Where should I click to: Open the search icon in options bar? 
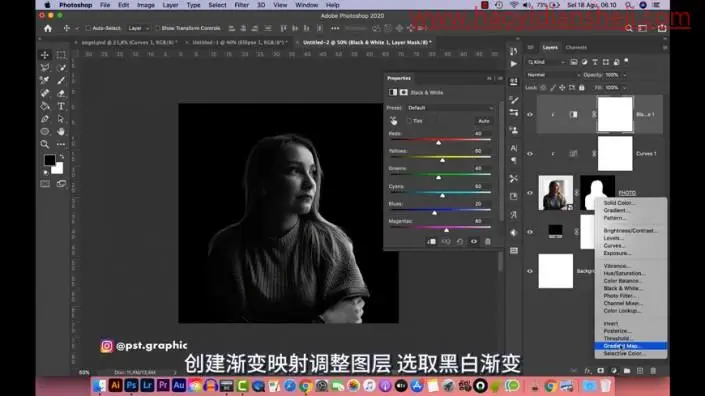[629, 28]
